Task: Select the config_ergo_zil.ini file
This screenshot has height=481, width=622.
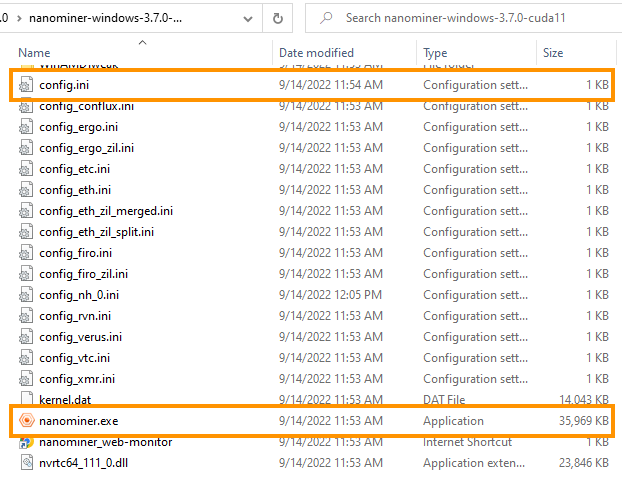Action: click(87, 148)
